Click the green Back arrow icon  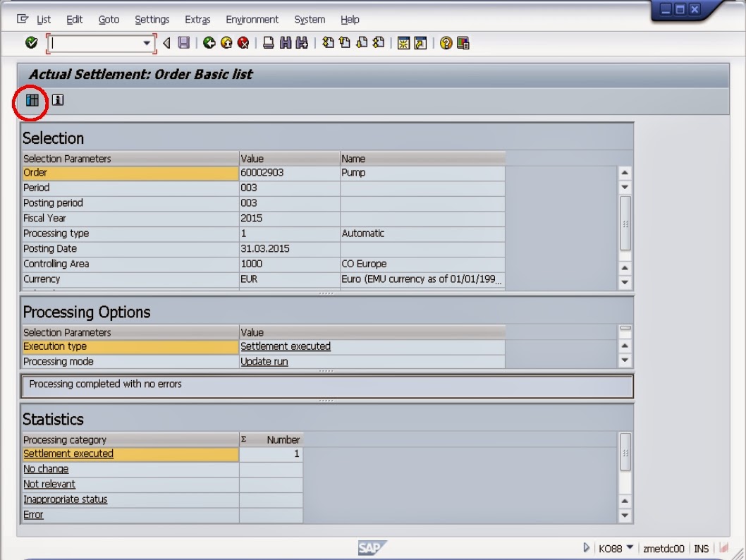[x=209, y=43]
